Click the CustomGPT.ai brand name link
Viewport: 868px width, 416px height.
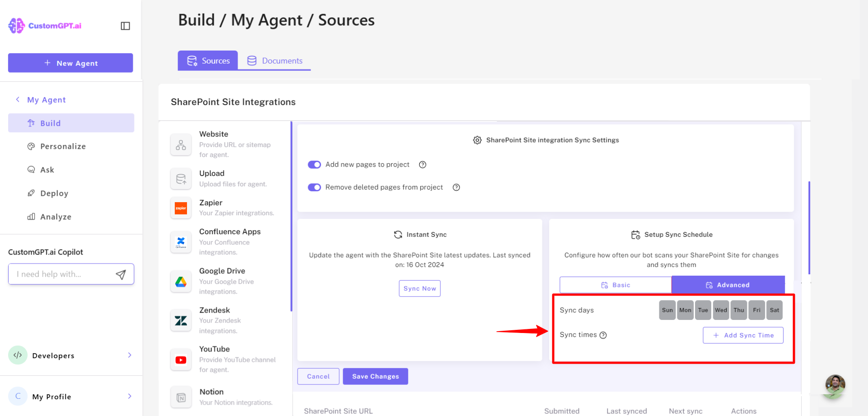click(55, 26)
